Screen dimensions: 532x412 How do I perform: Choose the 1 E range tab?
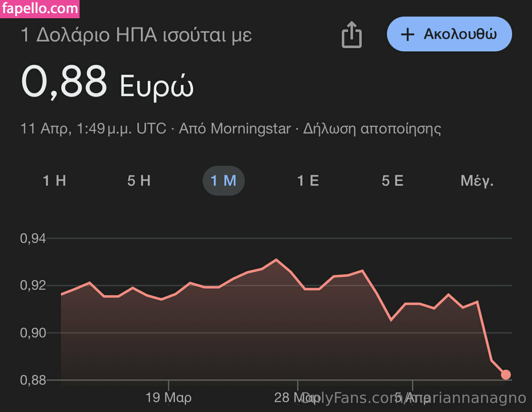pyautogui.click(x=308, y=181)
